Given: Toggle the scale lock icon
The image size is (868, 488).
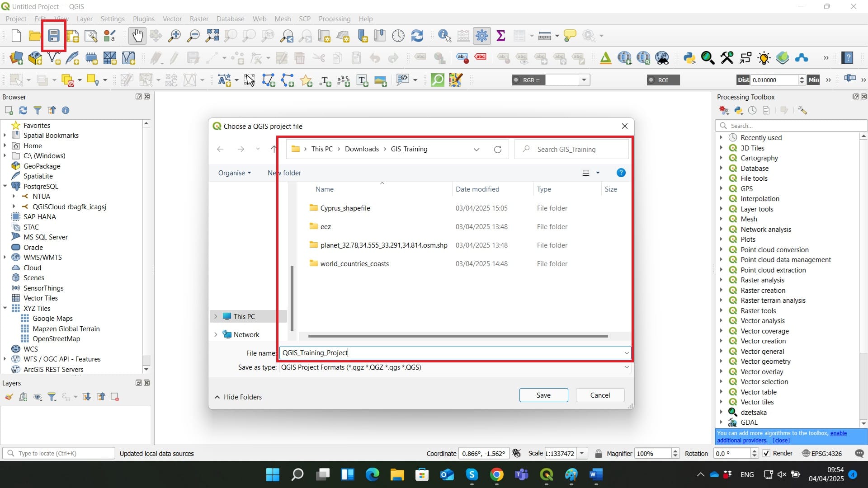Looking at the screenshot, I should pos(599,453).
